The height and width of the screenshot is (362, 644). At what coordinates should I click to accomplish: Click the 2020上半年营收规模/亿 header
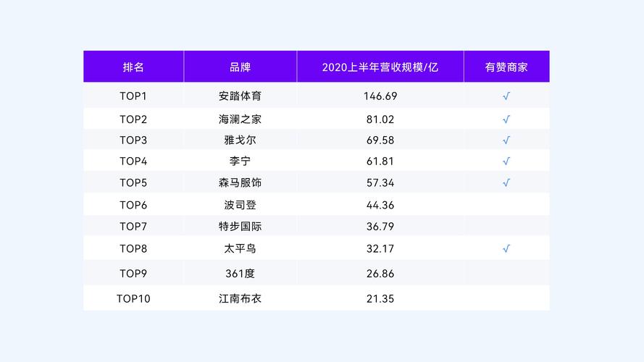pyautogui.click(x=380, y=67)
